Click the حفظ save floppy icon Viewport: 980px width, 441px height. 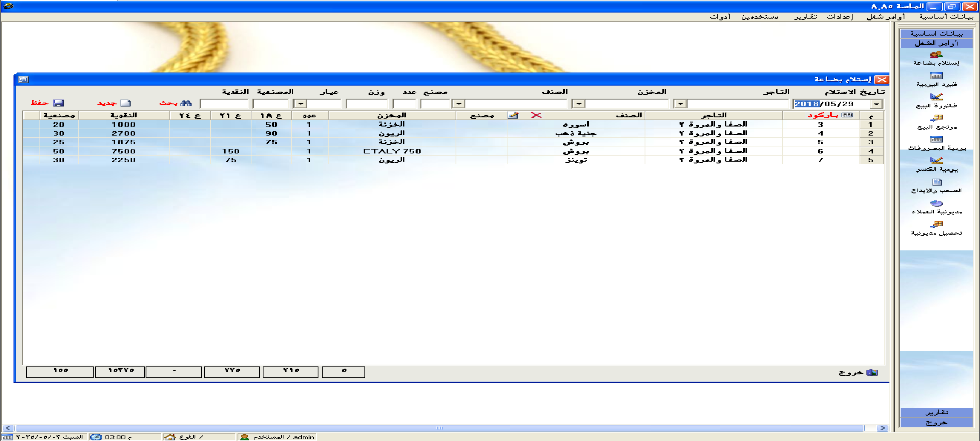coord(58,103)
